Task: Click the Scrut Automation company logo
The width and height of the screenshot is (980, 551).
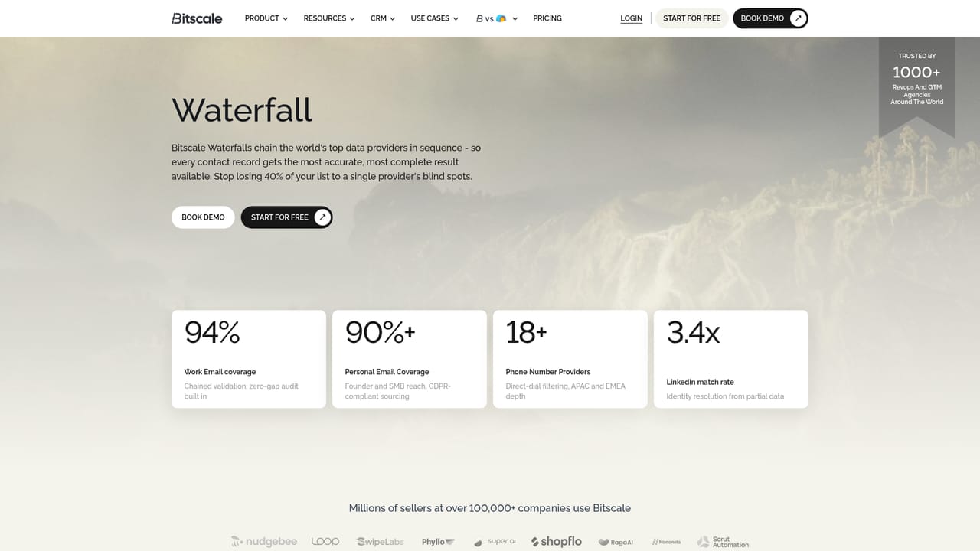Action: tap(724, 542)
